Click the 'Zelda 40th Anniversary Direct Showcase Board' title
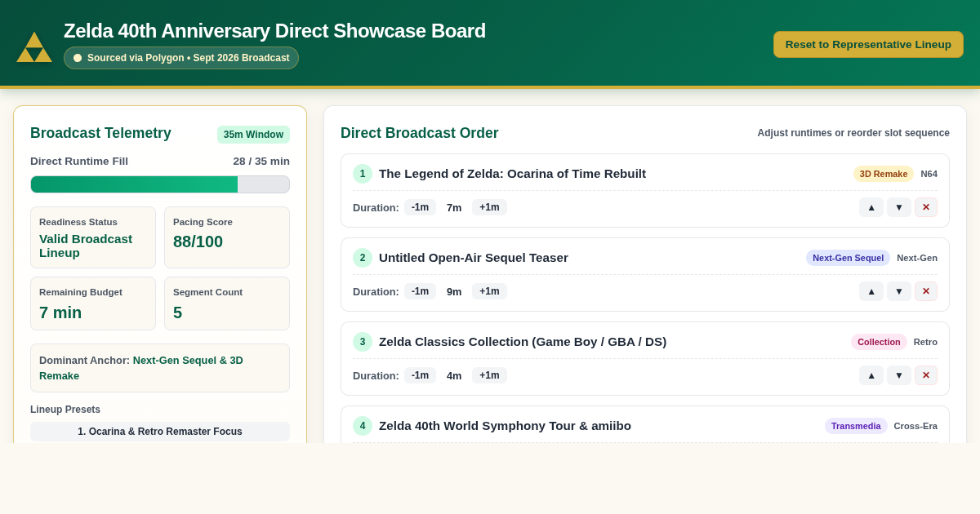The width and height of the screenshot is (980, 514). (274, 31)
